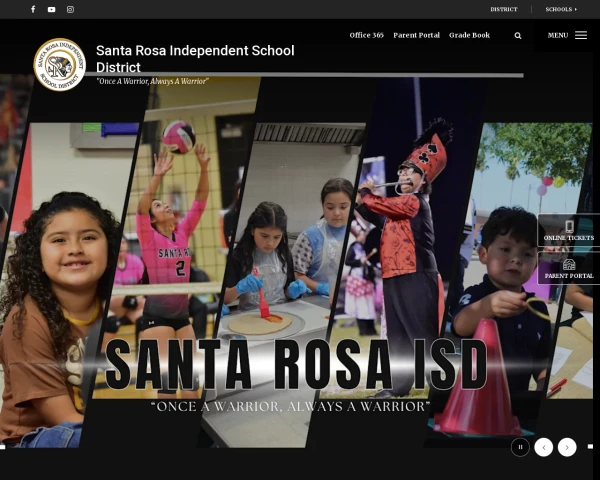Click the Parent Portal side icon
600x480 pixels.
[x=569, y=265]
